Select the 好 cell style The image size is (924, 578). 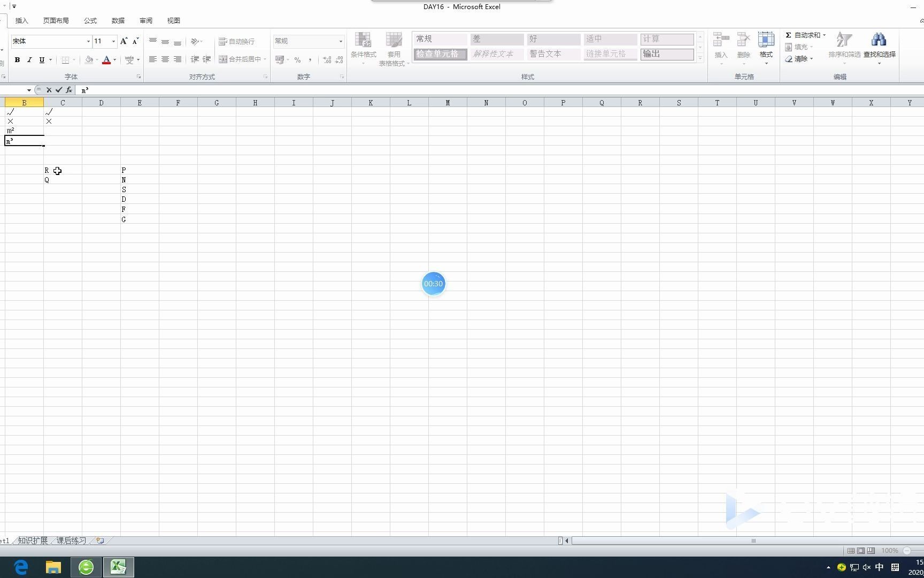click(x=553, y=39)
